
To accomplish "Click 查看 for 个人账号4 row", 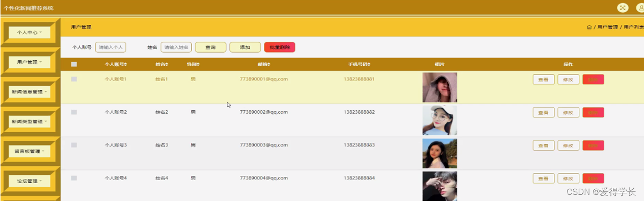I will tap(544, 178).
